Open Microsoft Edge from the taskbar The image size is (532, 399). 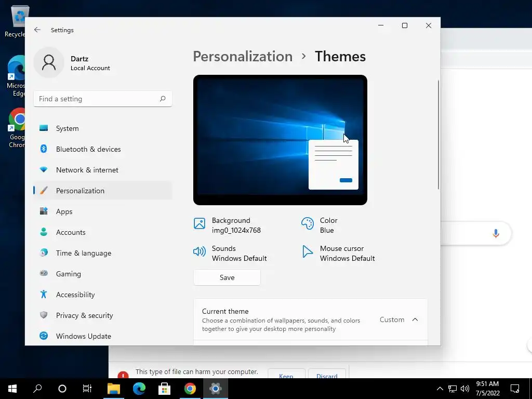pyautogui.click(x=139, y=389)
